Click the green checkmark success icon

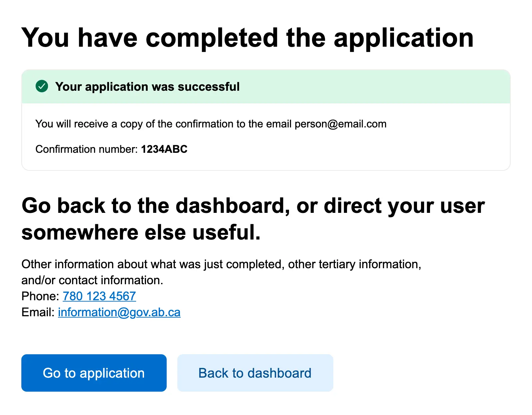coord(42,86)
